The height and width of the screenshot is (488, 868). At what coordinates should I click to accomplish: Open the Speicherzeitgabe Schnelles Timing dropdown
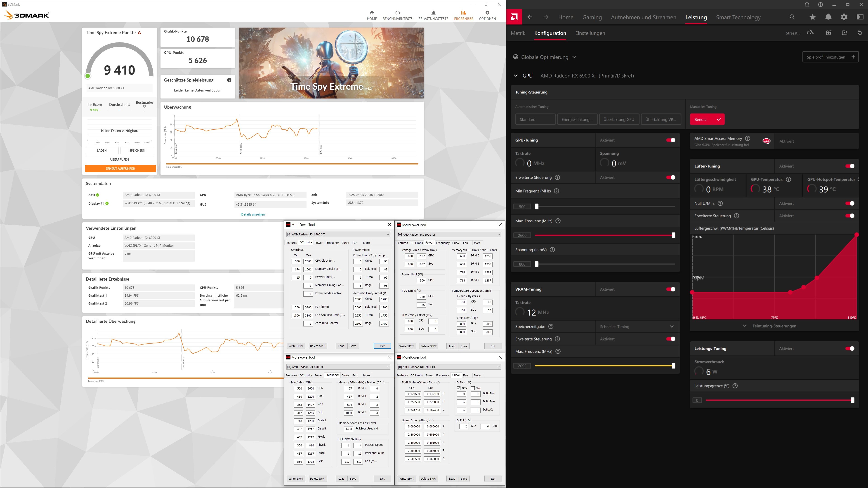click(637, 327)
